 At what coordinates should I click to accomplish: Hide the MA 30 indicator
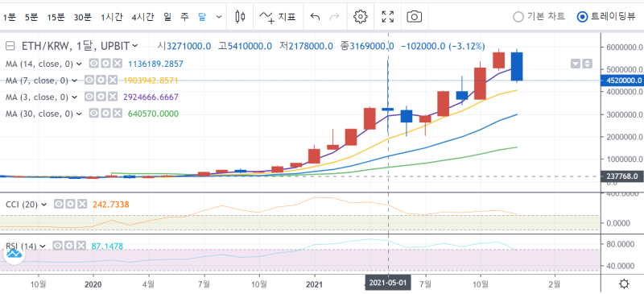click(94, 113)
